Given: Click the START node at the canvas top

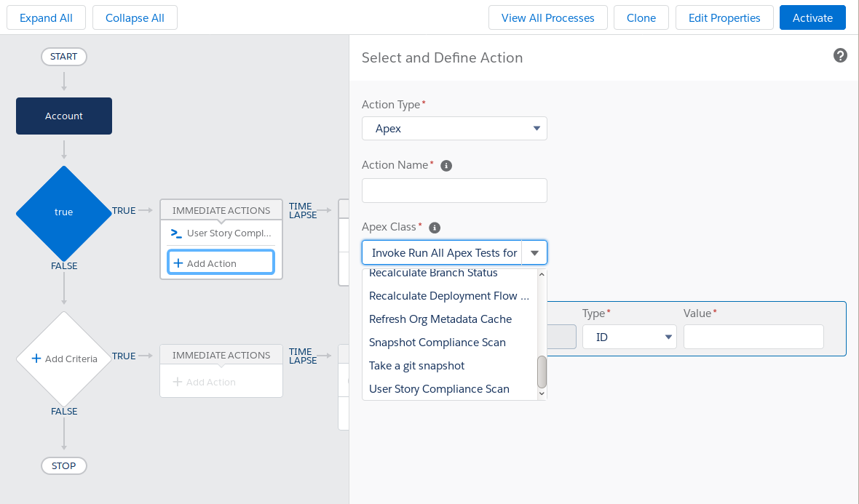Looking at the screenshot, I should point(63,56).
